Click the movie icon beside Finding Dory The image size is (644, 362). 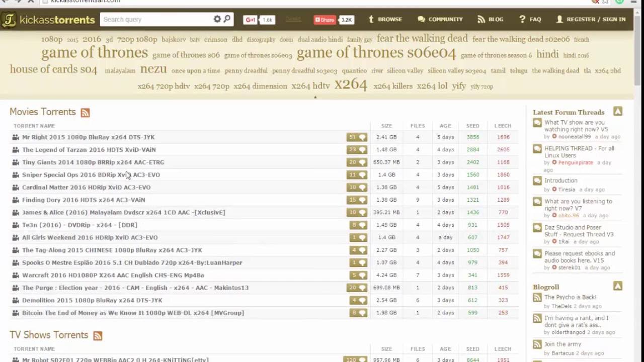(16, 200)
